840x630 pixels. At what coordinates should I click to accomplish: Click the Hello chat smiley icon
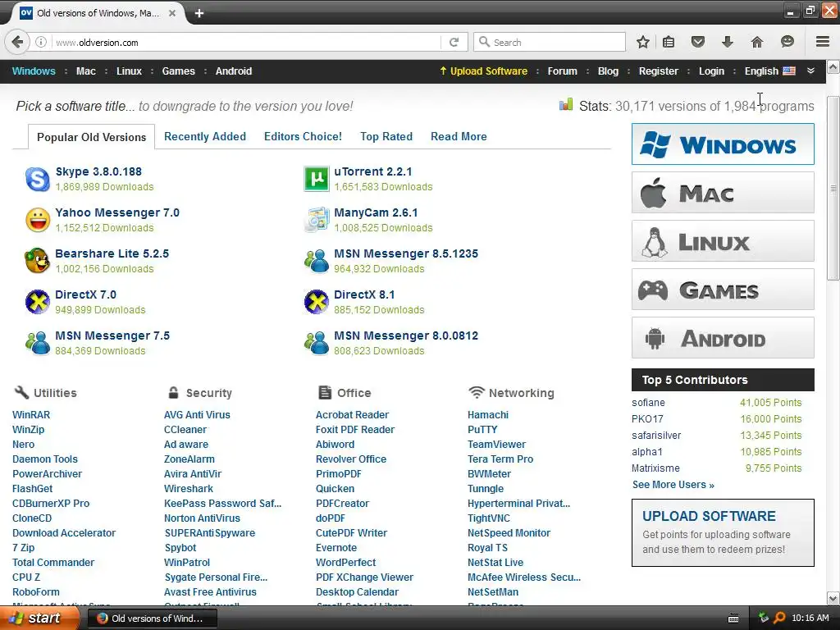click(x=787, y=42)
